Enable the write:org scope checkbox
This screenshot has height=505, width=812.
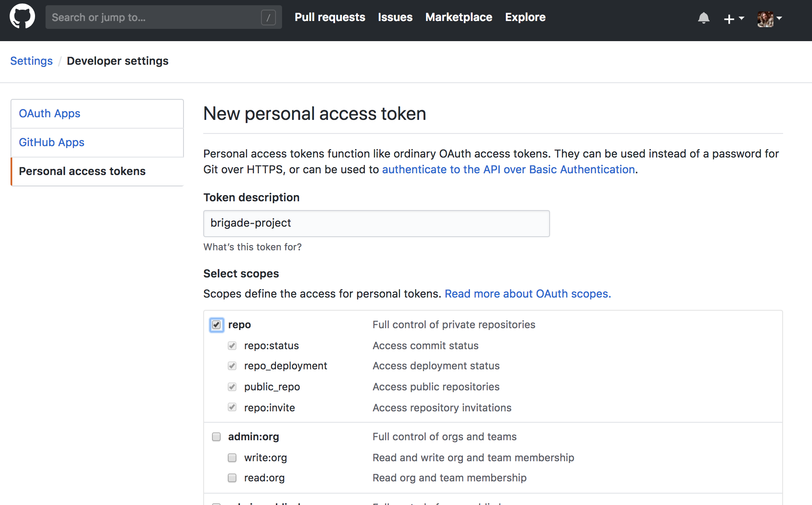[x=232, y=458]
